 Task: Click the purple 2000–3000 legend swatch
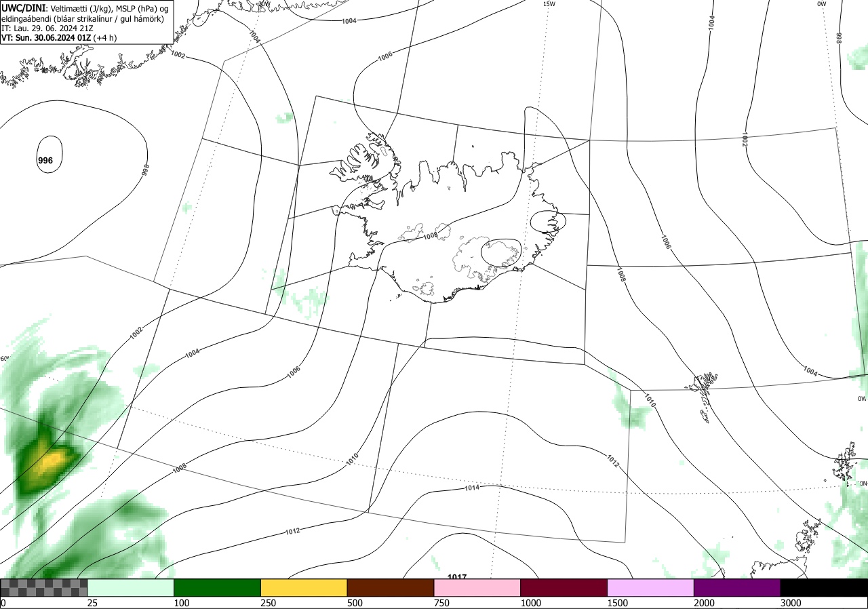(737, 587)
